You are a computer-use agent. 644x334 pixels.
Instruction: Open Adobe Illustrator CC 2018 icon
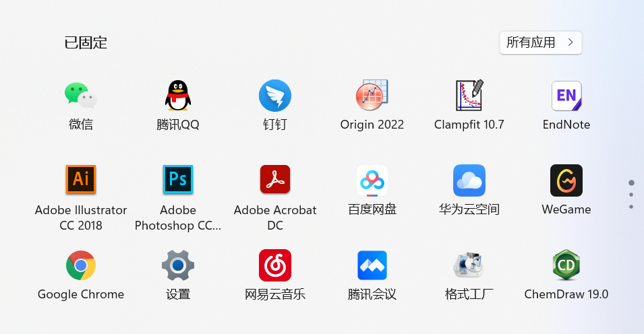[x=81, y=179]
